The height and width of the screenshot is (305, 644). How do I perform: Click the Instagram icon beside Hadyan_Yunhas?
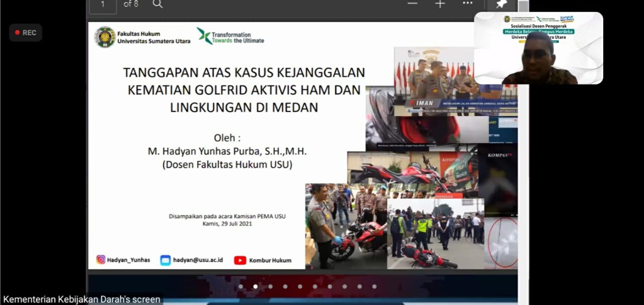pos(101,260)
